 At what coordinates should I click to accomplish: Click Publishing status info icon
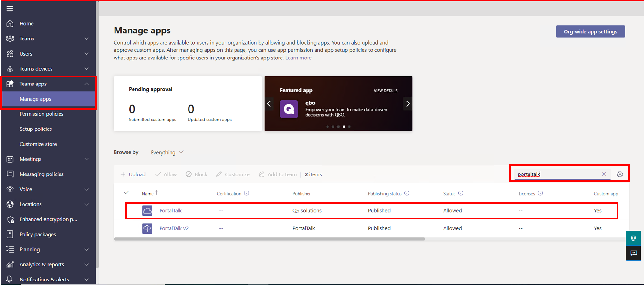(407, 193)
